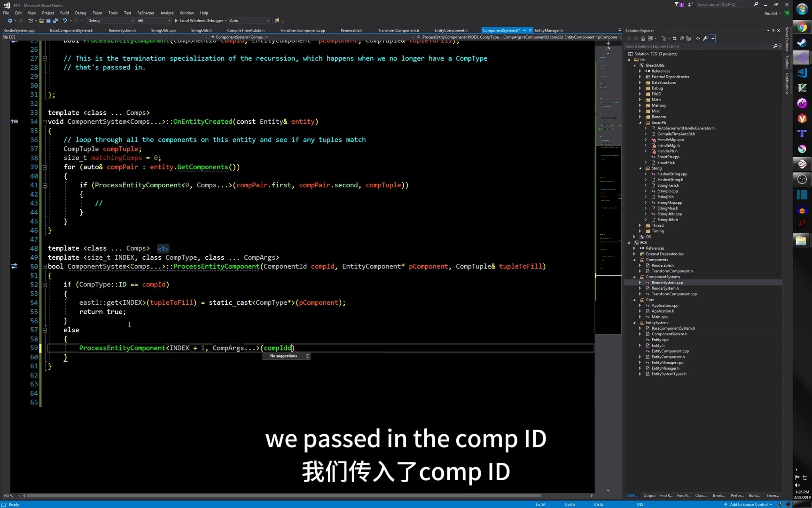
Task: Open the Server Explorer side tab
Action: tap(787, 39)
